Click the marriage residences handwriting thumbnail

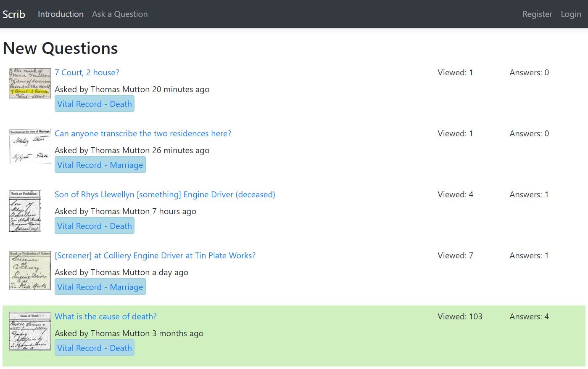(x=29, y=146)
